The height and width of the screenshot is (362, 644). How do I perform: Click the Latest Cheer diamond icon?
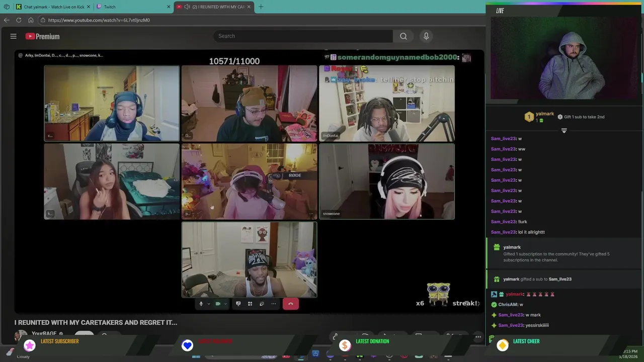coord(502,345)
